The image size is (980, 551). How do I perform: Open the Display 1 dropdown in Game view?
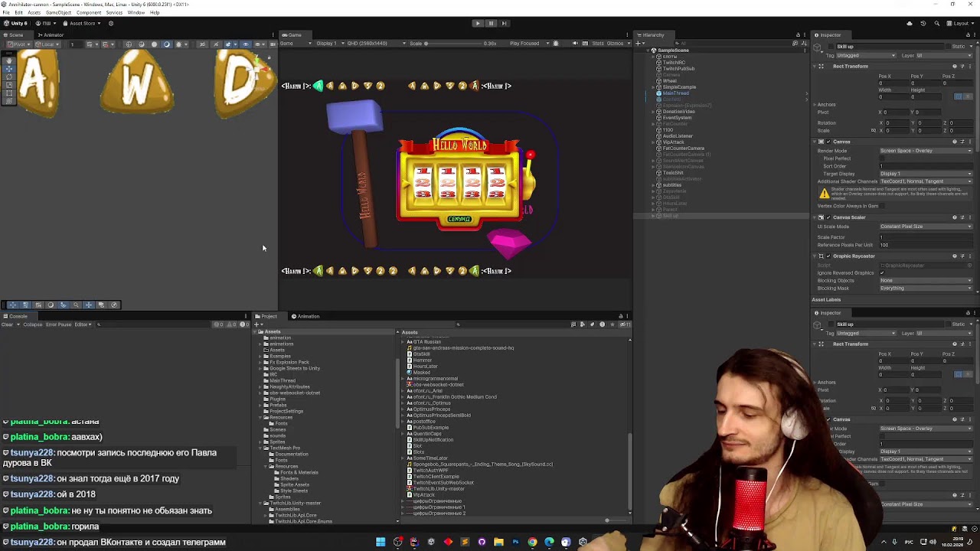(x=329, y=44)
